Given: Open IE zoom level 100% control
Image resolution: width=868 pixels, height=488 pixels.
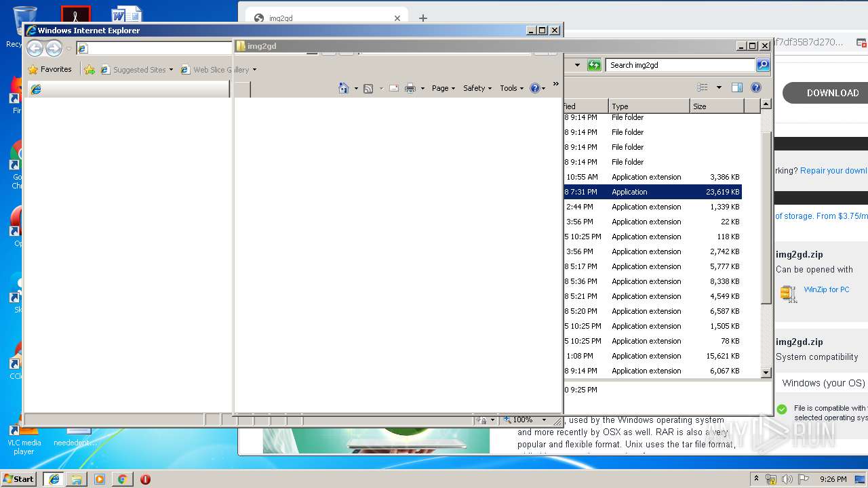Looking at the screenshot, I should pyautogui.click(x=526, y=420).
